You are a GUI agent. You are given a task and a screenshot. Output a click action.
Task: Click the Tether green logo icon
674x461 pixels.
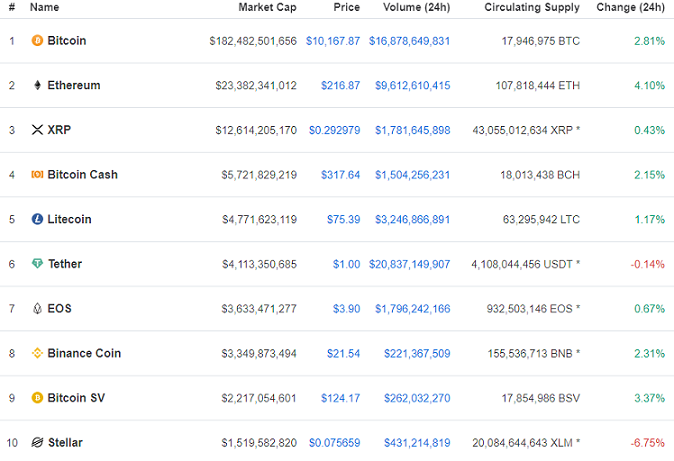click(x=37, y=263)
